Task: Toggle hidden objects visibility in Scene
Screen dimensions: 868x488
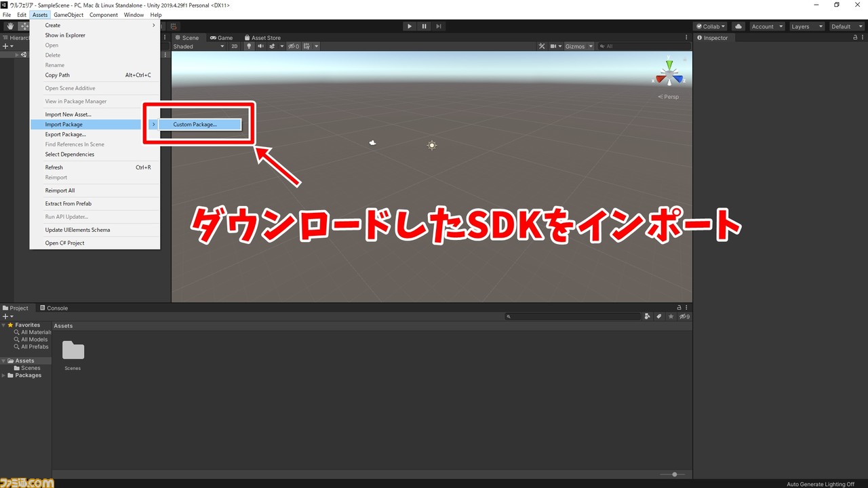Action: pyautogui.click(x=293, y=46)
